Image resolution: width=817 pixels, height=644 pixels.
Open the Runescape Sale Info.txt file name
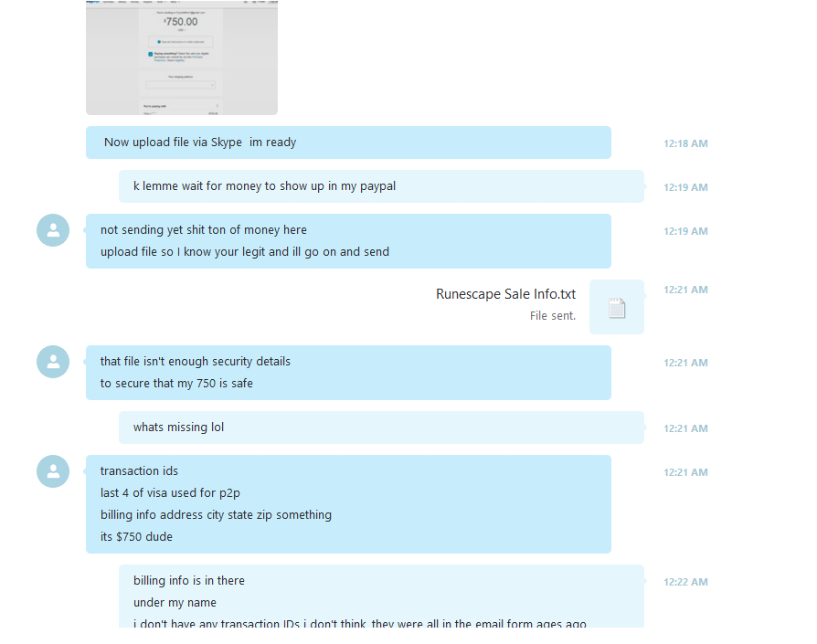pos(505,294)
